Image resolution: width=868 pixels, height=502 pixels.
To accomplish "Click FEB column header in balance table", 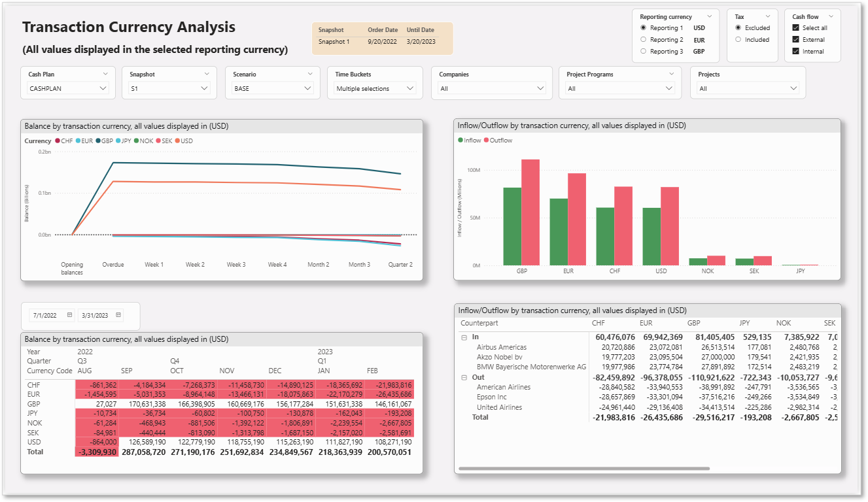I will [373, 371].
